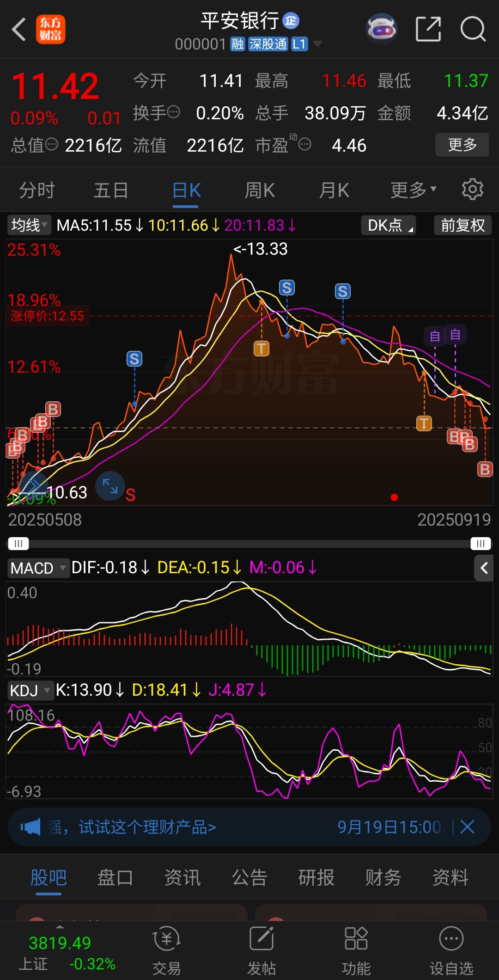Open the 均线 indicator dropdown
The width and height of the screenshot is (499, 980).
click(29, 225)
